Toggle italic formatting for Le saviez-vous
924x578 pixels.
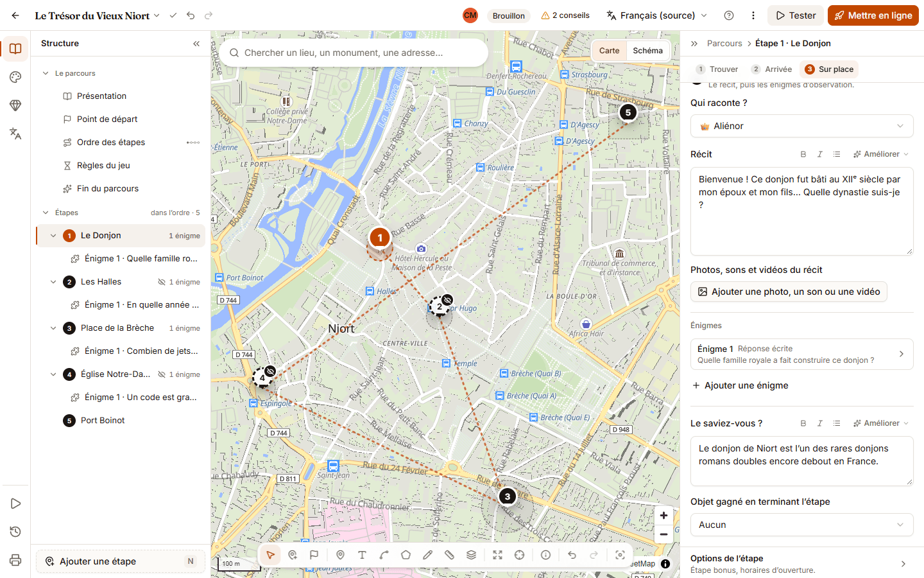819,423
